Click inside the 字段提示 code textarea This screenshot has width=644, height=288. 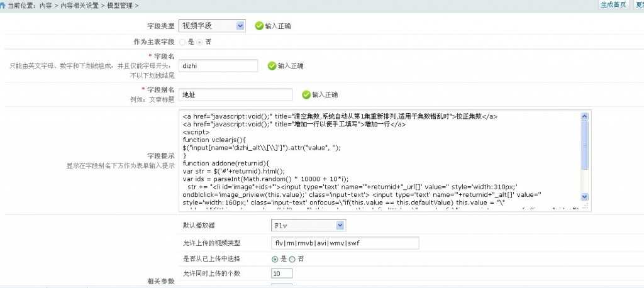click(380, 160)
